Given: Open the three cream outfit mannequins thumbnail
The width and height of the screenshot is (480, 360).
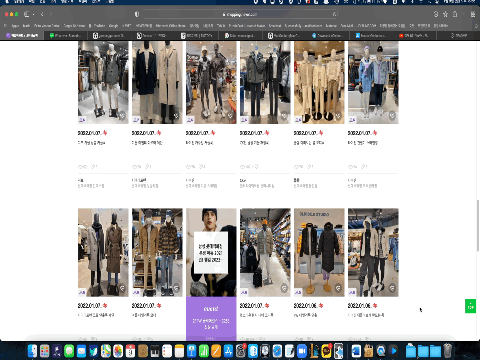Looking at the screenshot, I should click(x=319, y=82).
